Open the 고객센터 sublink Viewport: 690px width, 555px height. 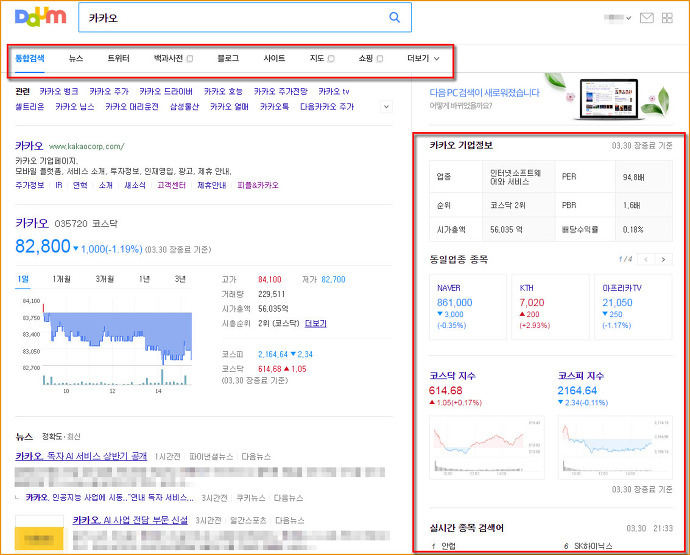[x=171, y=185]
